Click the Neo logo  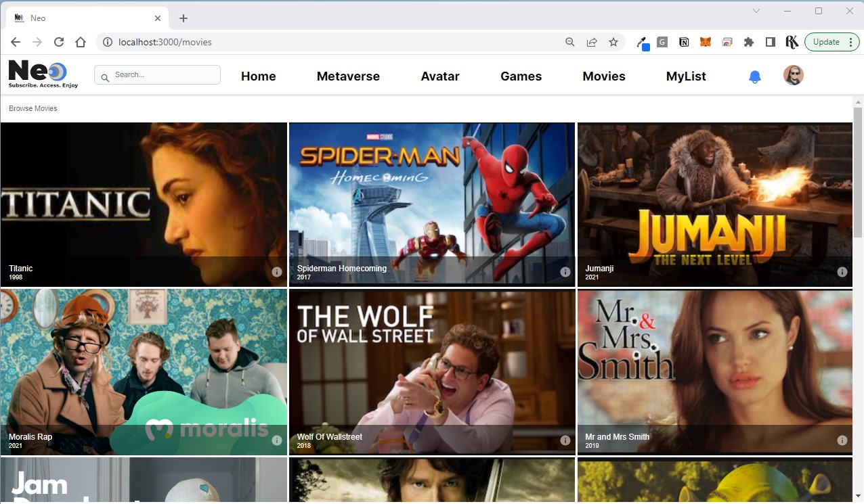click(x=43, y=74)
